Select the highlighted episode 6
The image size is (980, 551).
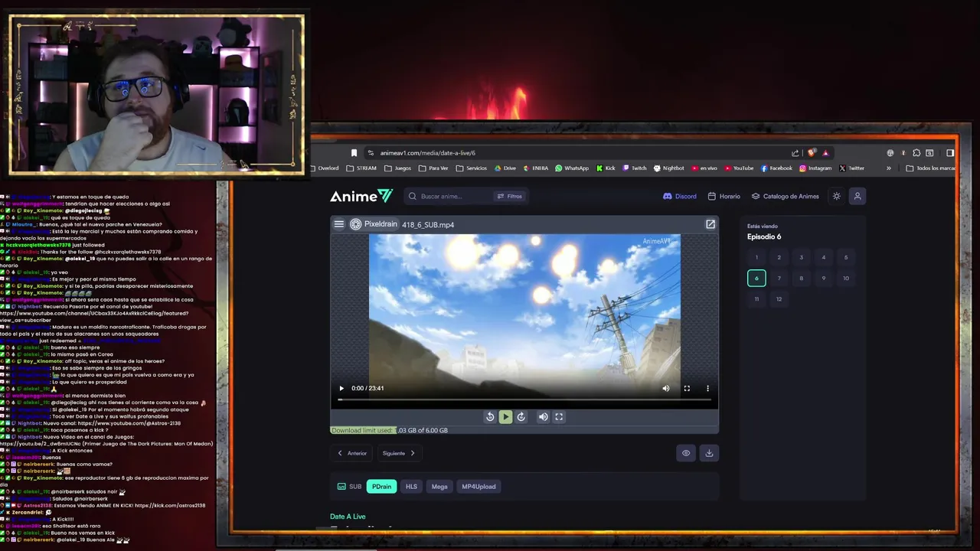[756, 278]
